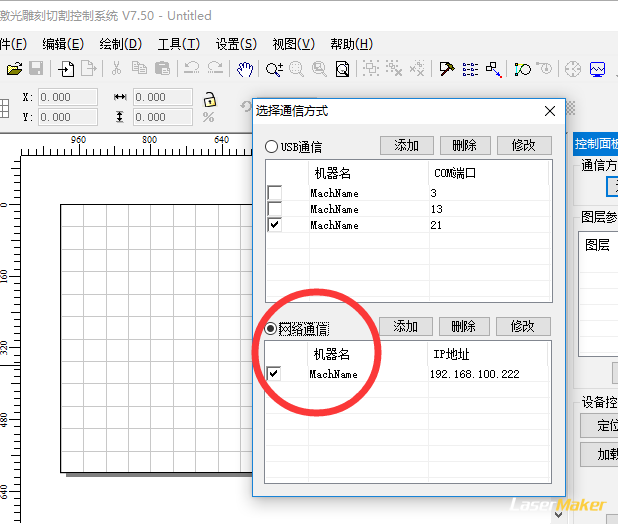The image size is (618, 524).
Task: Click the horizontal width arrows icon
Action: pyautogui.click(x=120, y=97)
